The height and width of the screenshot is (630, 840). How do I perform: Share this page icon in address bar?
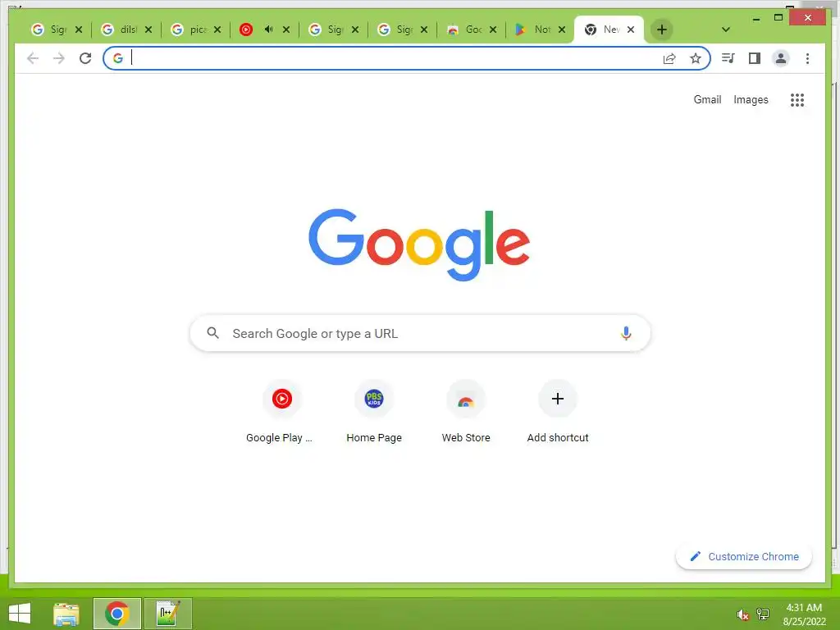(x=669, y=58)
